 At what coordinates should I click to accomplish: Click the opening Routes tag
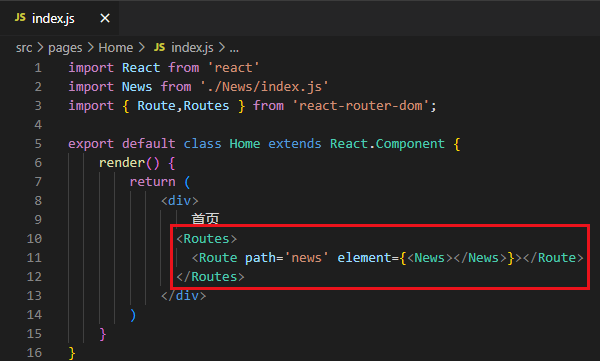click(x=207, y=239)
